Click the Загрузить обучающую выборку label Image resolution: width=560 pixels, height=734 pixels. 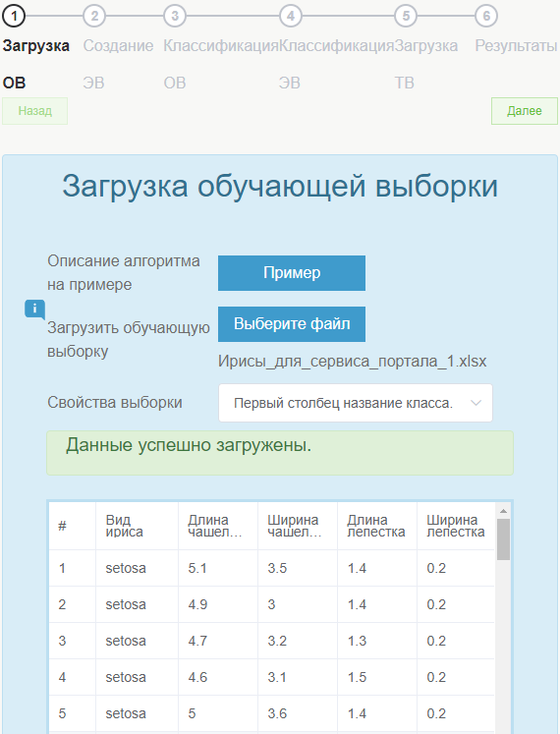click(x=129, y=339)
